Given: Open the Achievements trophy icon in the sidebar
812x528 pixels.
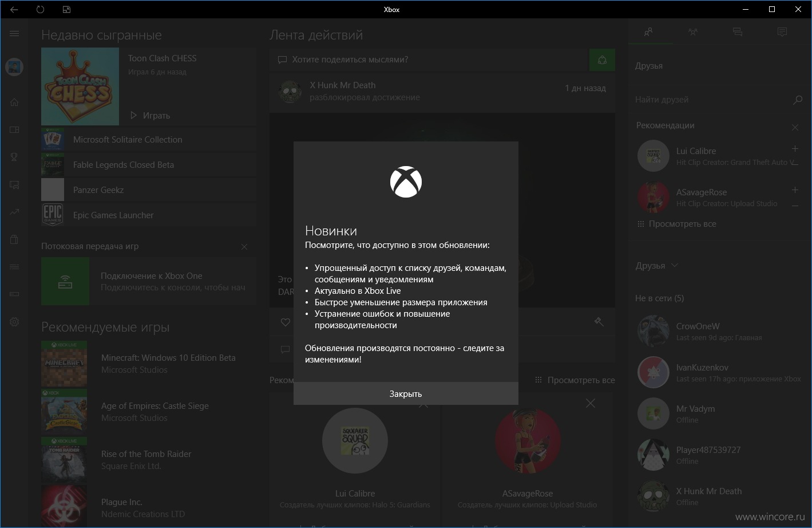Looking at the screenshot, I should (x=14, y=157).
